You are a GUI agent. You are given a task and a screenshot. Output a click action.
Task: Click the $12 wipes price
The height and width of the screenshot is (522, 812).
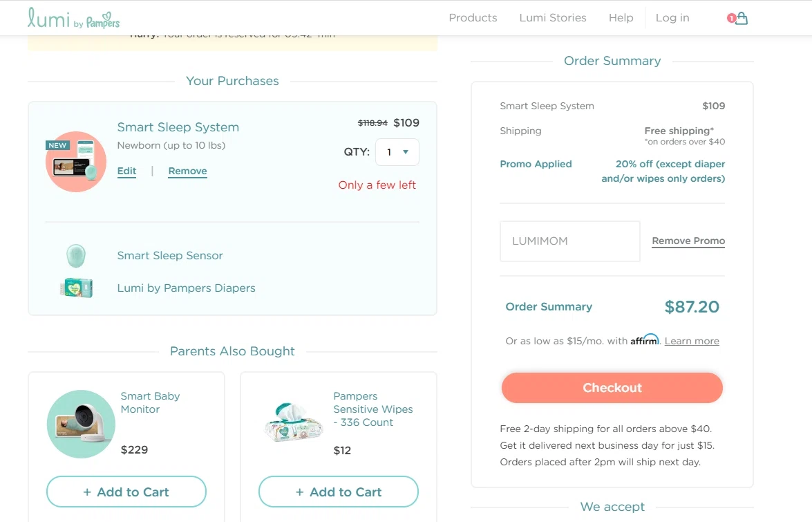[x=342, y=451]
